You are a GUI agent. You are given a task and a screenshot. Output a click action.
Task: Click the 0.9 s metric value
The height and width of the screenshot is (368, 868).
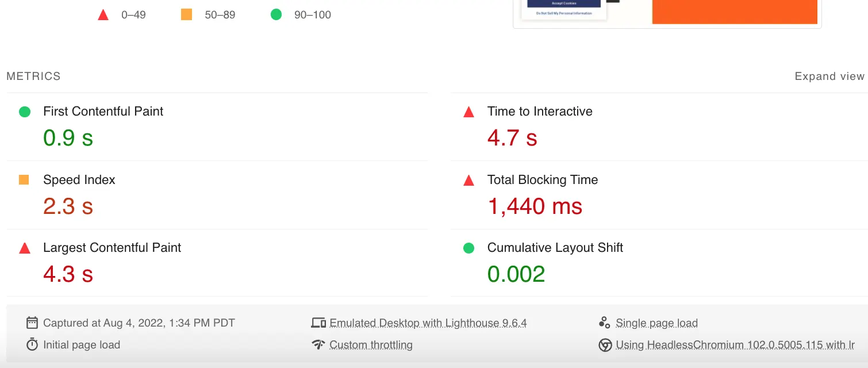click(68, 138)
